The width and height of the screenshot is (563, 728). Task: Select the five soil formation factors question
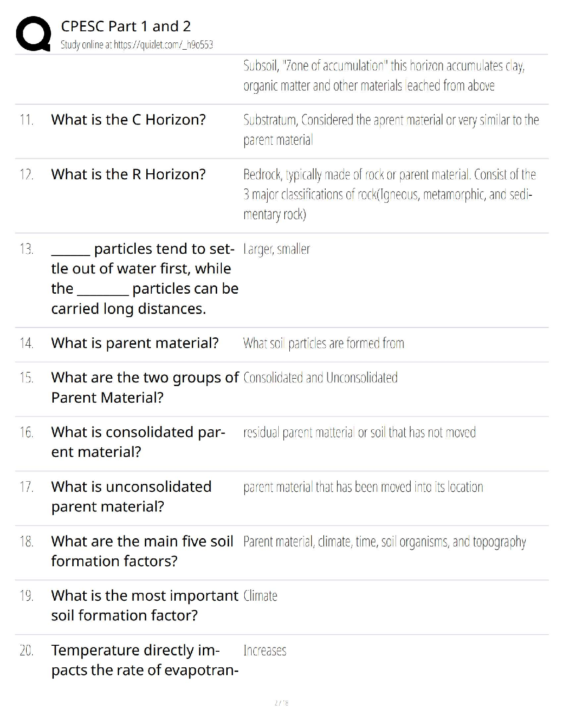pyautogui.click(x=142, y=551)
